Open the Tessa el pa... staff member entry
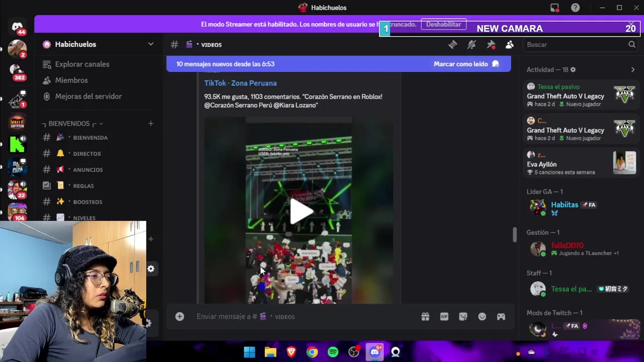 (x=581, y=289)
